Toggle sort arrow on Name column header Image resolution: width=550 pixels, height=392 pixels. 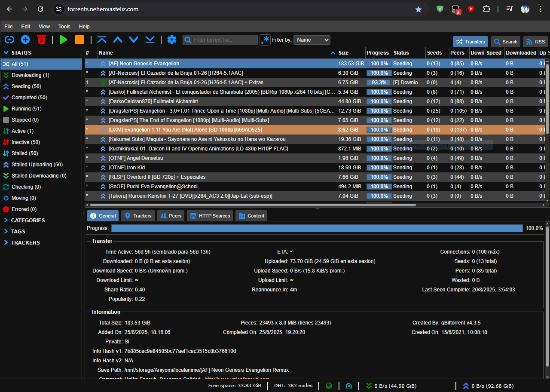[333, 52]
